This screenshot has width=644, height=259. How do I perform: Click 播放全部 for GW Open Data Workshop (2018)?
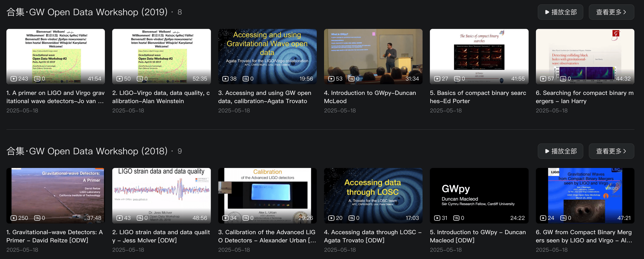560,151
